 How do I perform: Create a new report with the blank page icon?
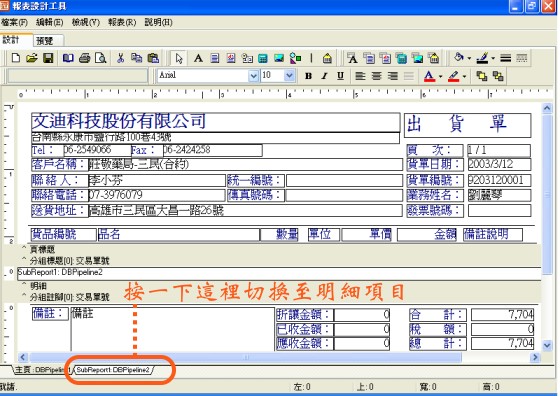click(x=16, y=58)
